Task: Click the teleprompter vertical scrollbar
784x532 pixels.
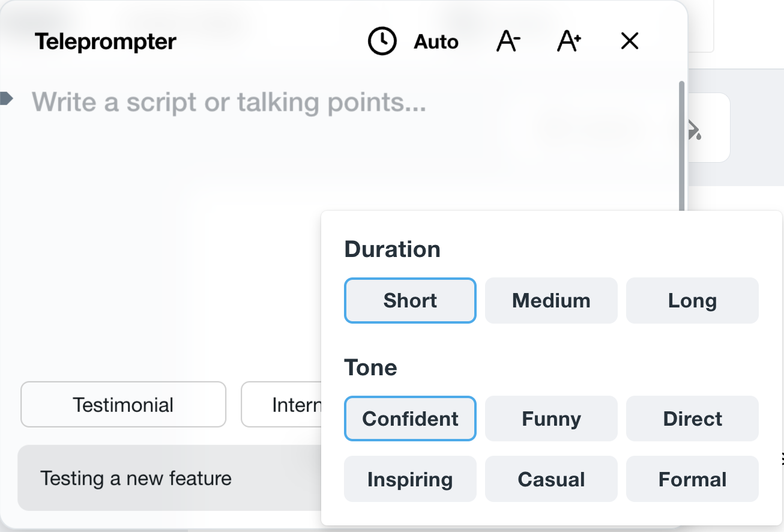Action: point(681,144)
